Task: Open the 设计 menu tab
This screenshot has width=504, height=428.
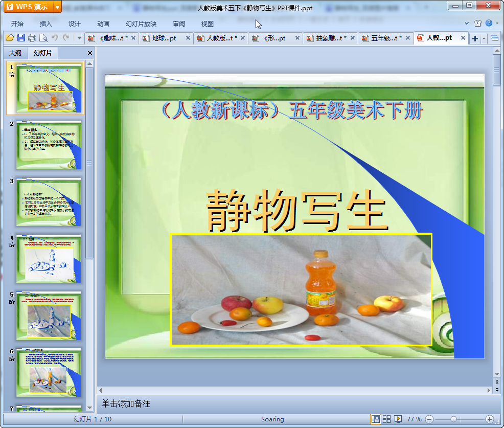Action: [x=74, y=24]
